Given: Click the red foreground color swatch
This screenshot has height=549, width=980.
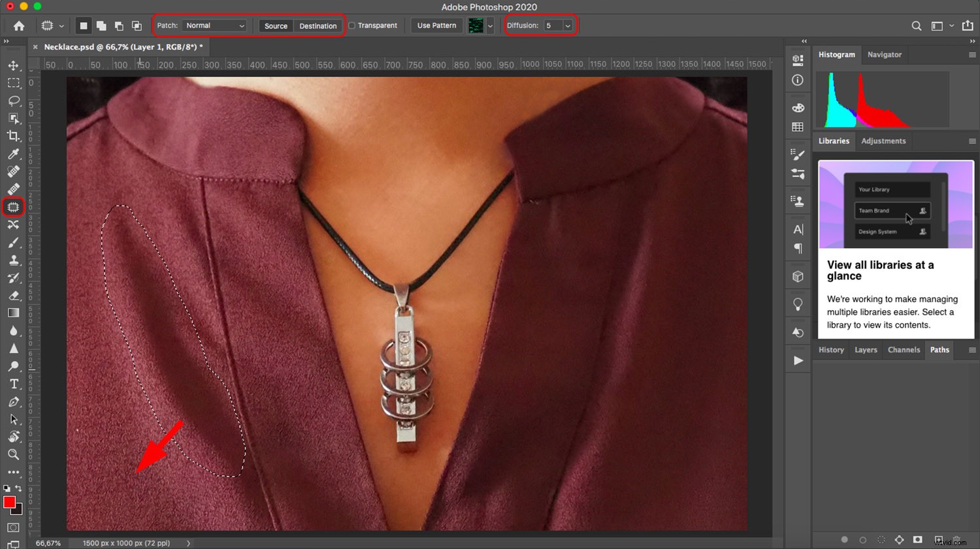Looking at the screenshot, I should tap(9, 503).
